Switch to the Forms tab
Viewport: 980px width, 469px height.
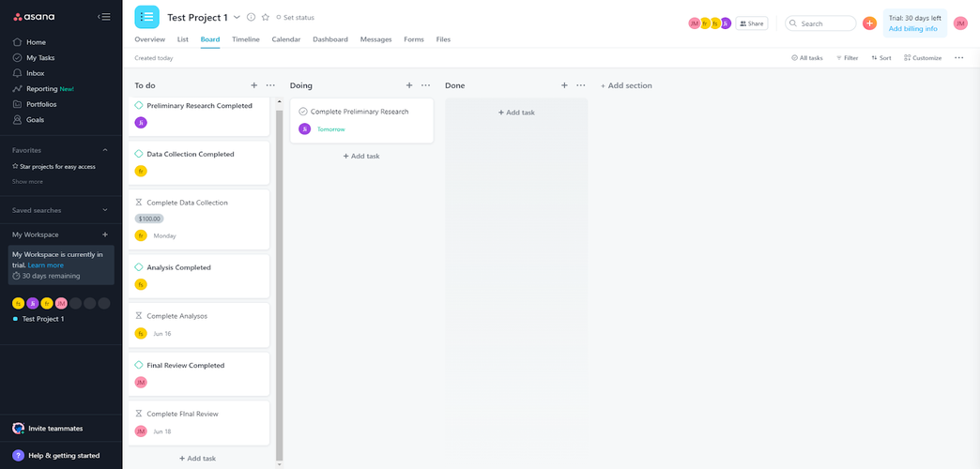click(414, 39)
